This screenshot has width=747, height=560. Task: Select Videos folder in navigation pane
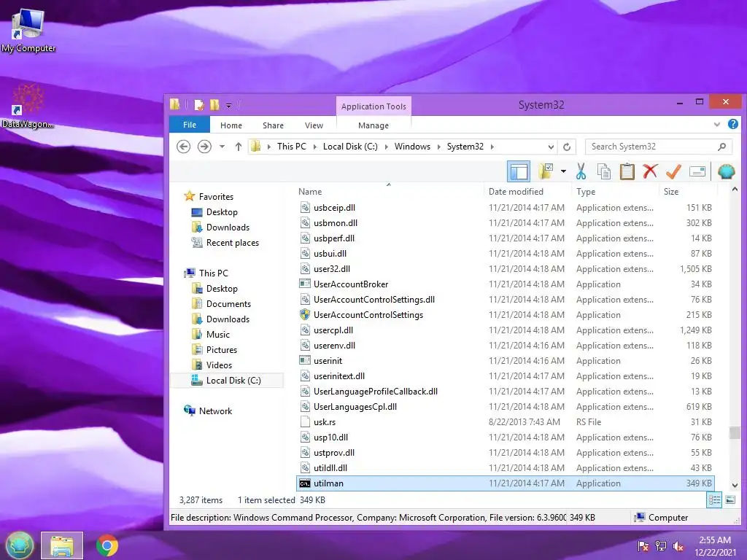(219, 365)
